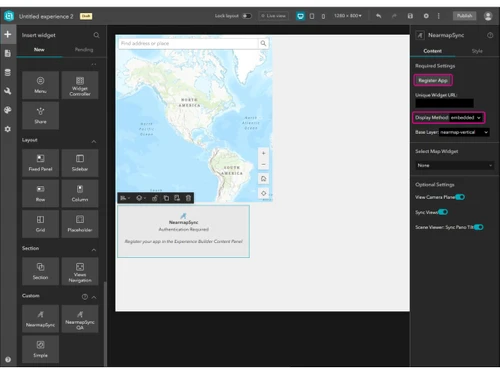Image resolution: width=500 pixels, height=375 pixels.
Task: Add the Grid layout widget
Action: coord(40,224)
